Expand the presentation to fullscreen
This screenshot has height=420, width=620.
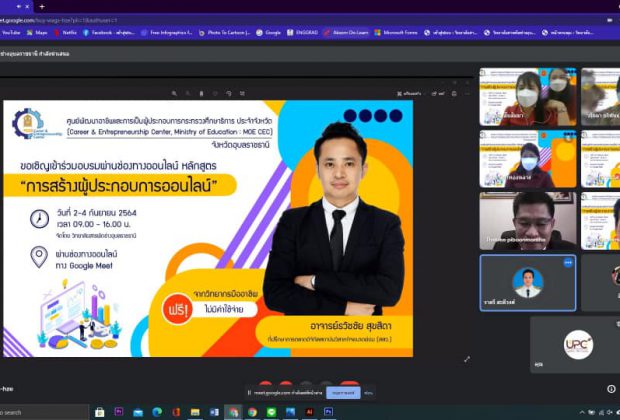coord(465,359)
